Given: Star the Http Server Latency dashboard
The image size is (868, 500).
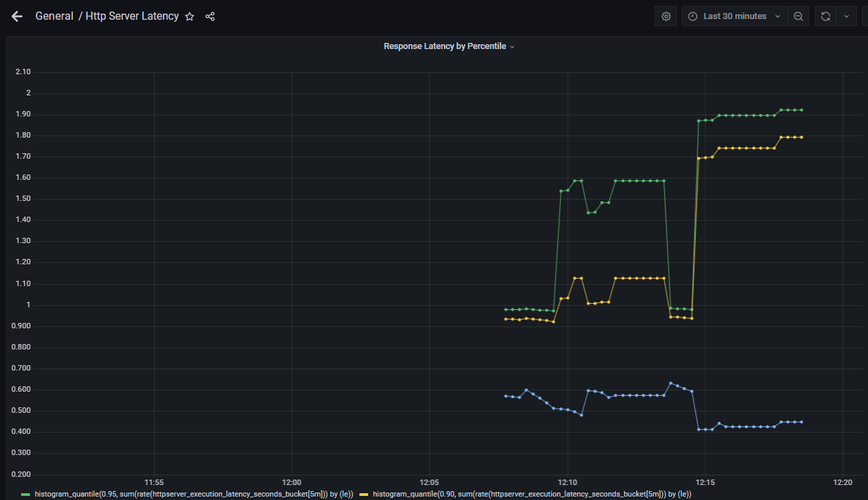Looking at the screenshot, I should coord(190,16).
